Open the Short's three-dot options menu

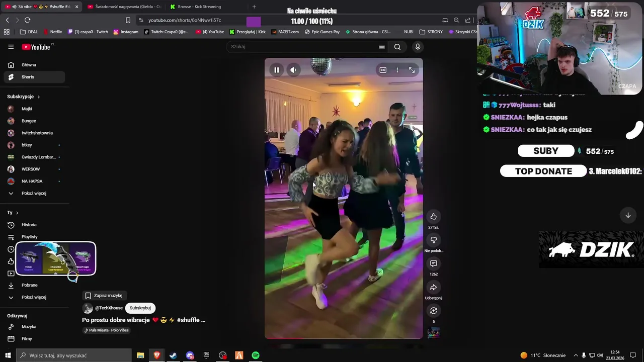tap(397, 70)
